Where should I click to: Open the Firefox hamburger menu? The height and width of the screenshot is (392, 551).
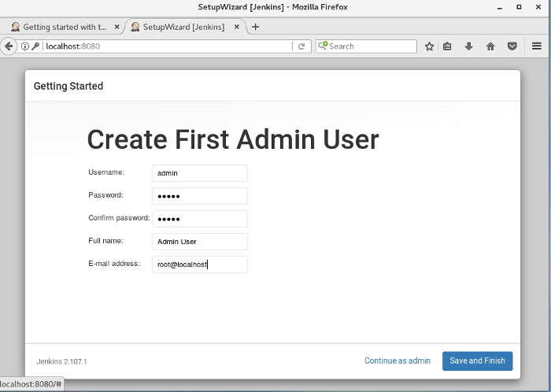pos(537,46)
